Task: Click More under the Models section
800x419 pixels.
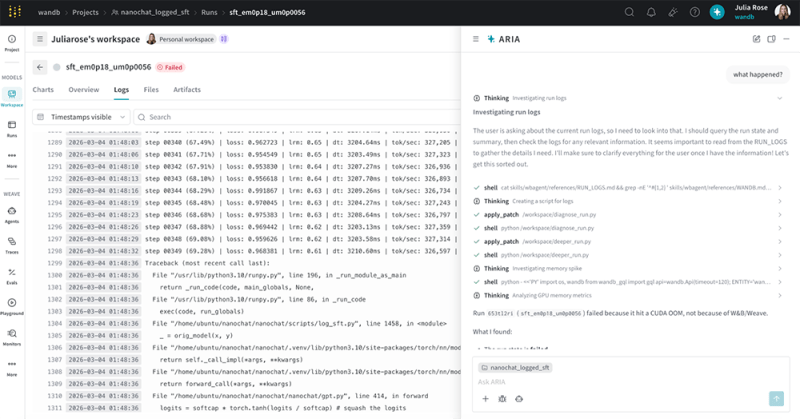Action: pyautogui.click(x=12, y=159)
